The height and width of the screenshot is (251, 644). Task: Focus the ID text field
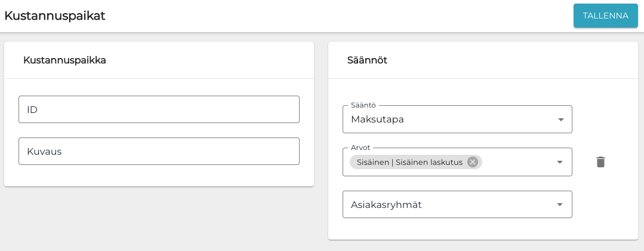[x=159, y=109]
